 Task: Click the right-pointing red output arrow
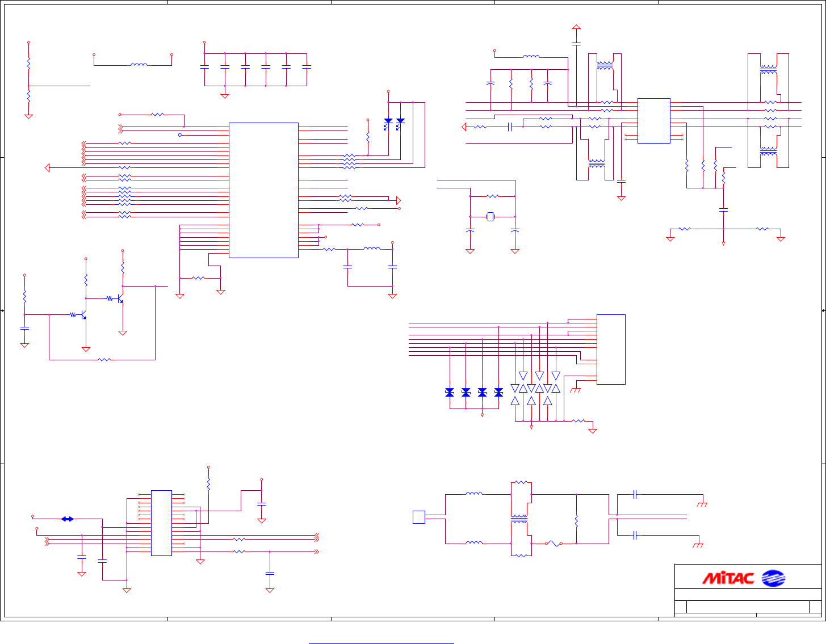click(399, 200)
